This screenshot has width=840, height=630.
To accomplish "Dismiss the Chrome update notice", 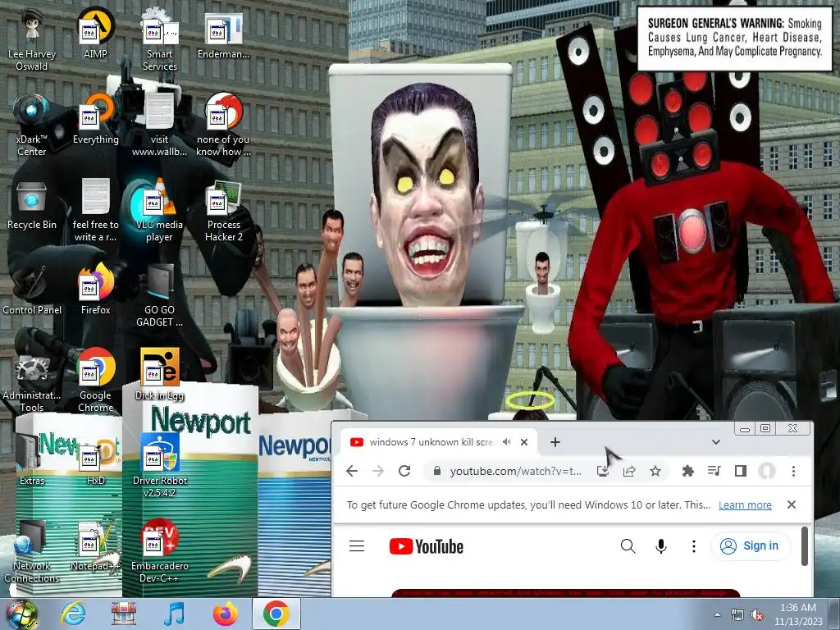I will [x=792, y=504].
